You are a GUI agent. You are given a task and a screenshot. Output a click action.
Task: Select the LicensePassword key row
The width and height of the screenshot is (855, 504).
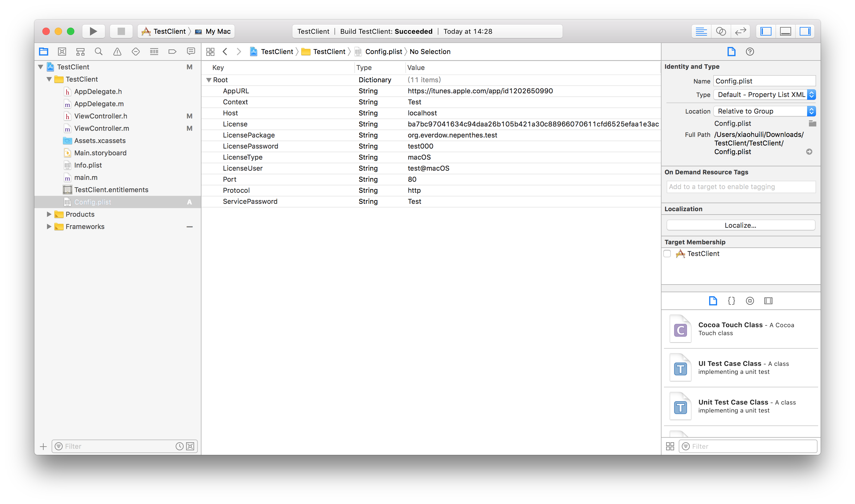coord(431,146)
